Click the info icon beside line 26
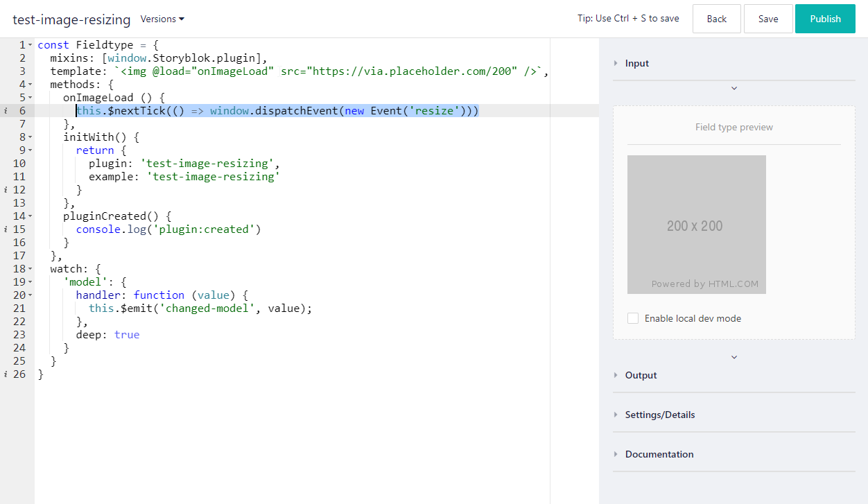 click(5, 374)
